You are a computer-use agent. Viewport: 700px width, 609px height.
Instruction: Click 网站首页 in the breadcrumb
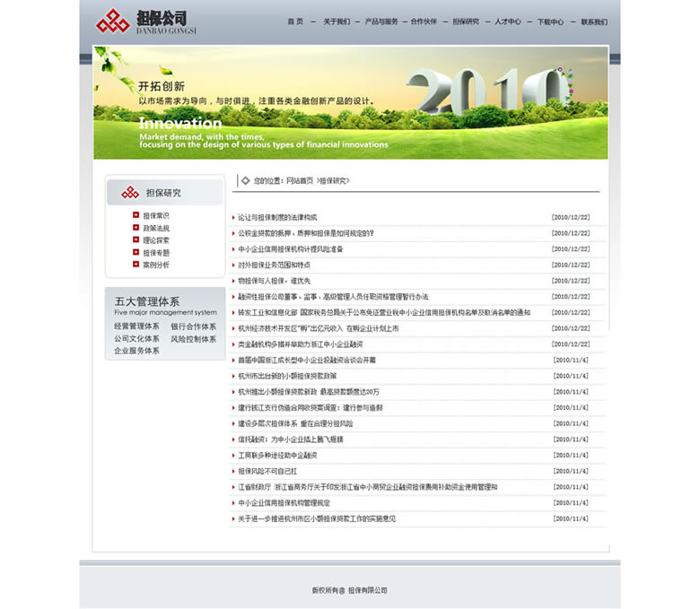[x=300, y=181]
